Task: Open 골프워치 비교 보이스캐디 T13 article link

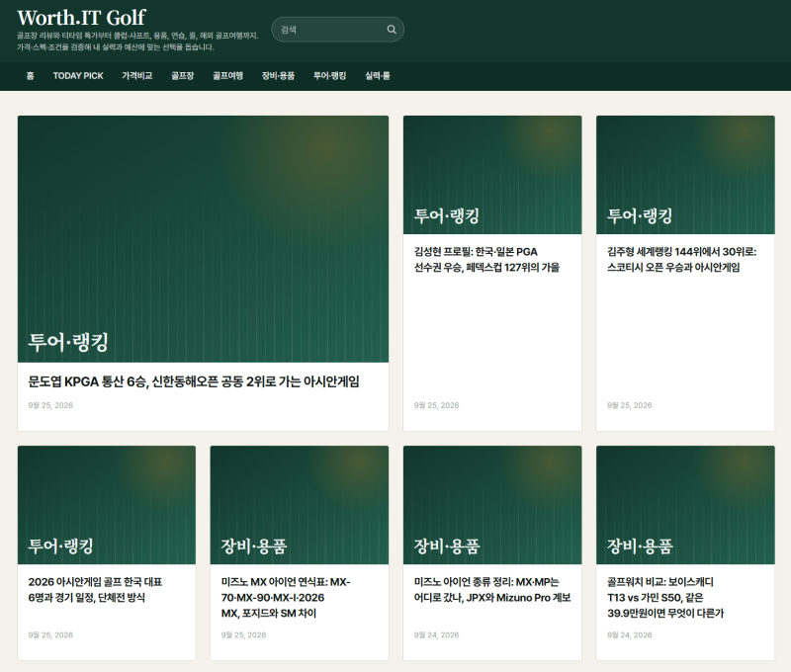Action: 665,598
